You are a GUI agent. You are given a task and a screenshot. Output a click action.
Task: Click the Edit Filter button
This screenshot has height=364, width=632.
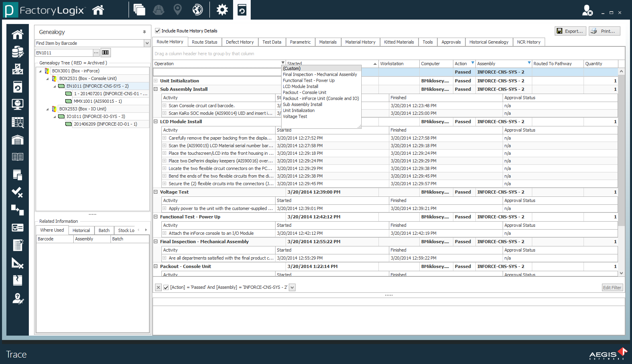612,287
